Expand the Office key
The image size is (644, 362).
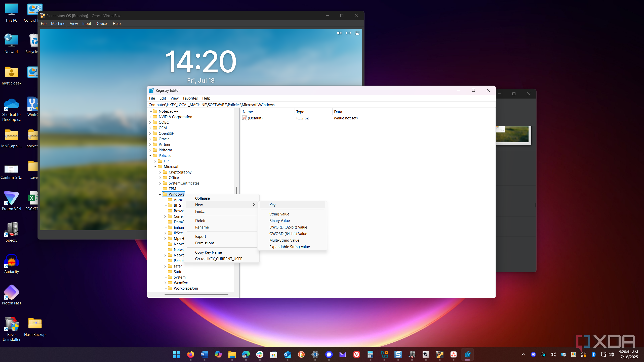point(160,178)
